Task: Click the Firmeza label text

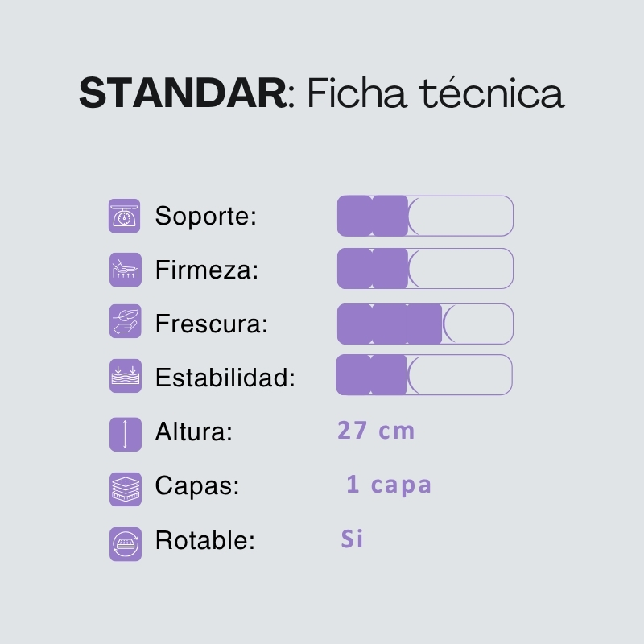Action: (x=206, y=270)
